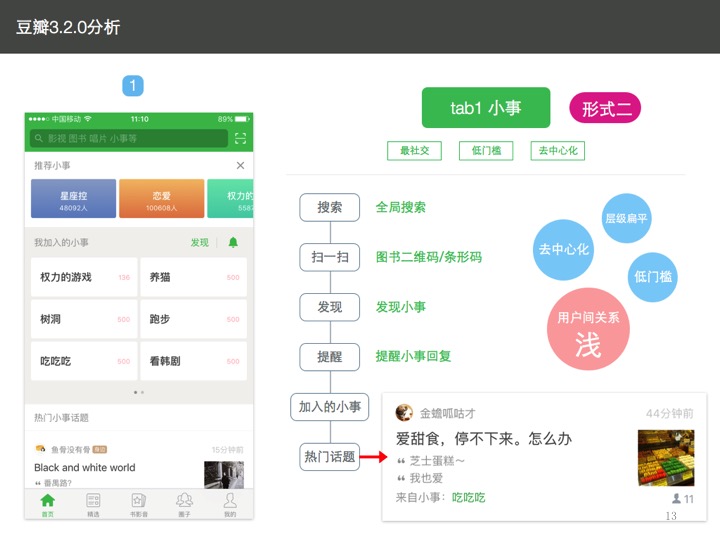
Task: Click the 最社交 tag
Action: [x=414, y=151]
